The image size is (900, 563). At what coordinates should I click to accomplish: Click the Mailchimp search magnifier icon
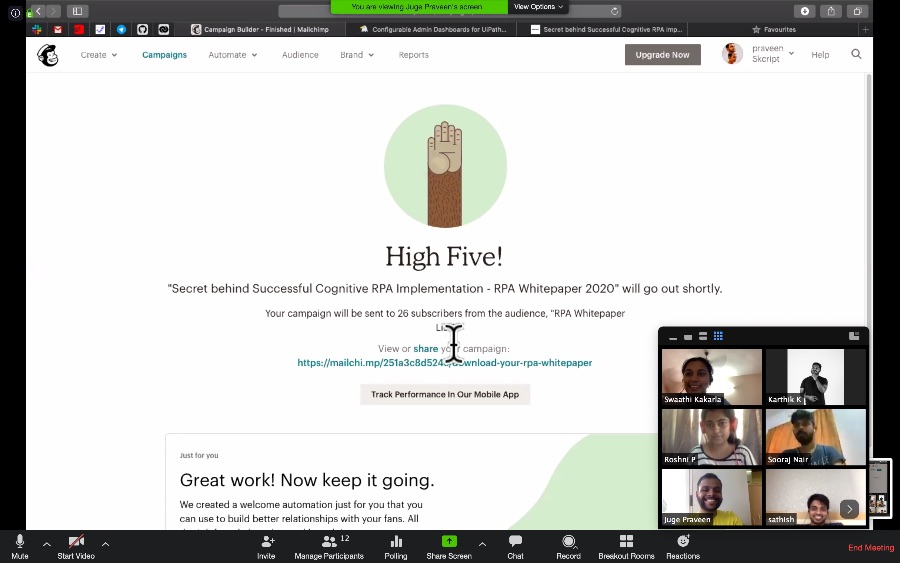click(856, 54)
